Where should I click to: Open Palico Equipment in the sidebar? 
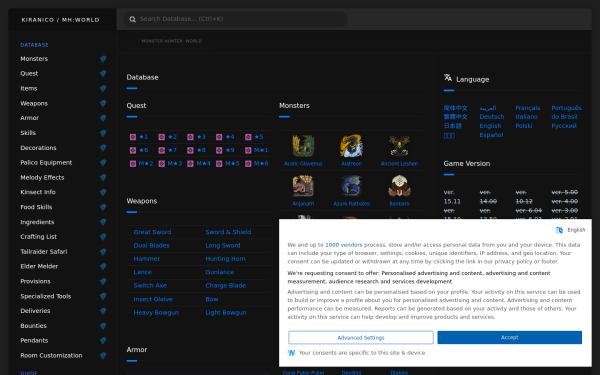tap(46, 163)
